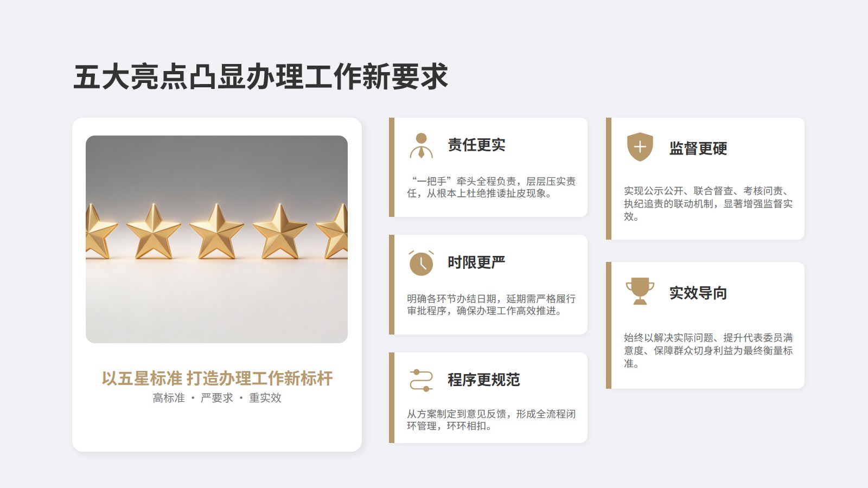
Task: Select the 明确各环节办结日期 description text
Action: tap(491, 305)
